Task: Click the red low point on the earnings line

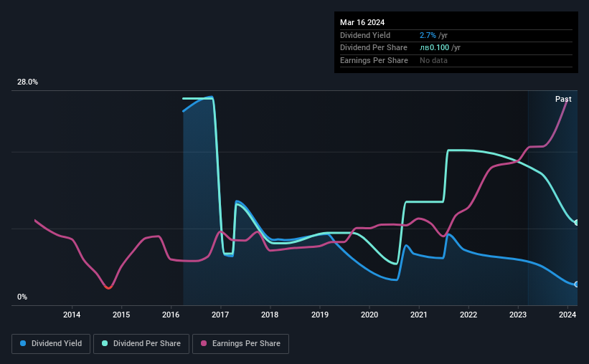Action: click(x=108, y=287)
